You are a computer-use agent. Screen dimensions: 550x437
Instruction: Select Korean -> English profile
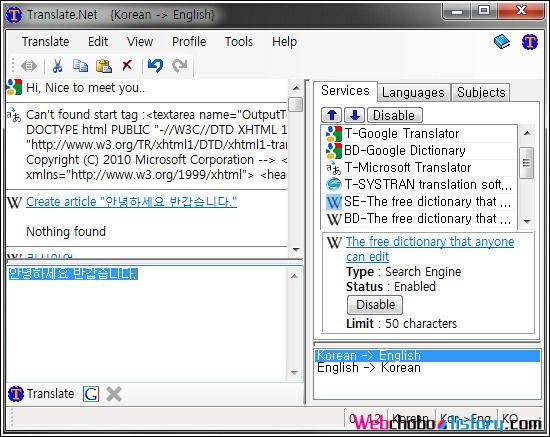(x=427, y=356)
